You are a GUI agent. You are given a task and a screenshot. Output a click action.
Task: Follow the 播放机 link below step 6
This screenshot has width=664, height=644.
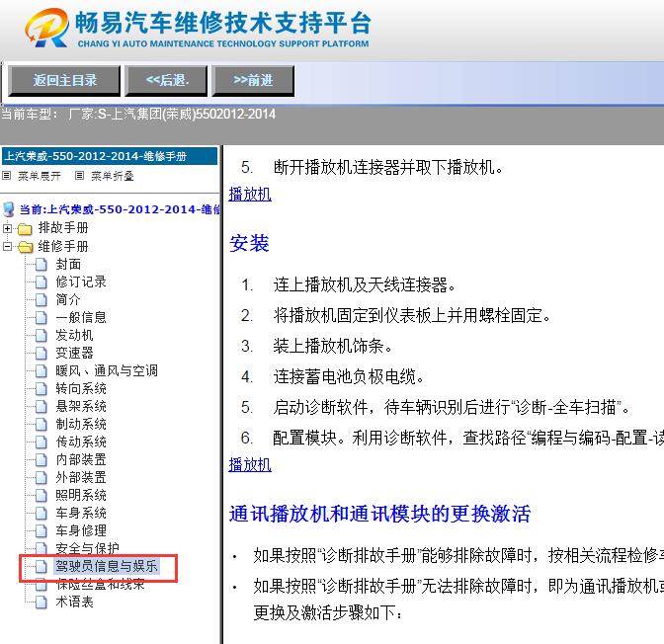click(250, 465)
